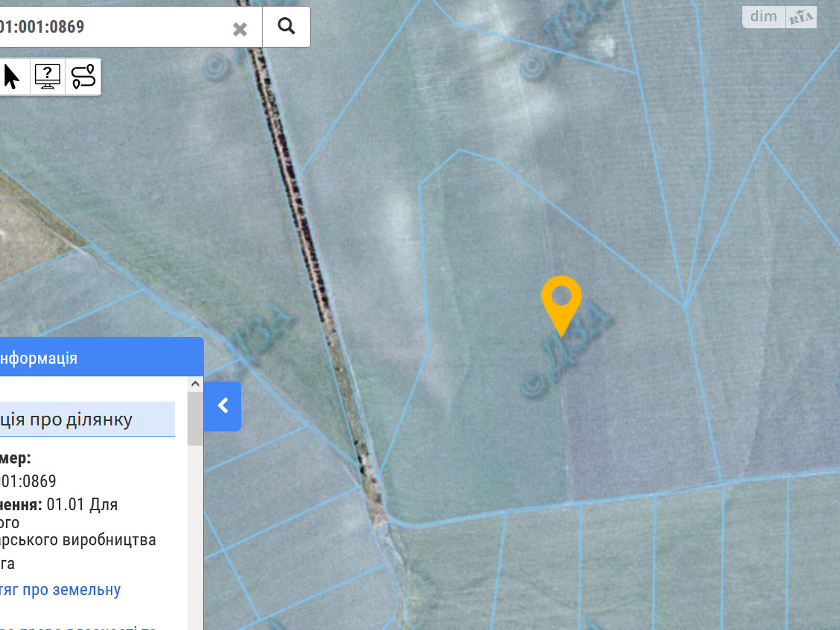
Task: Select the arrow pointer tool
Action: click(x=12, y=77)
